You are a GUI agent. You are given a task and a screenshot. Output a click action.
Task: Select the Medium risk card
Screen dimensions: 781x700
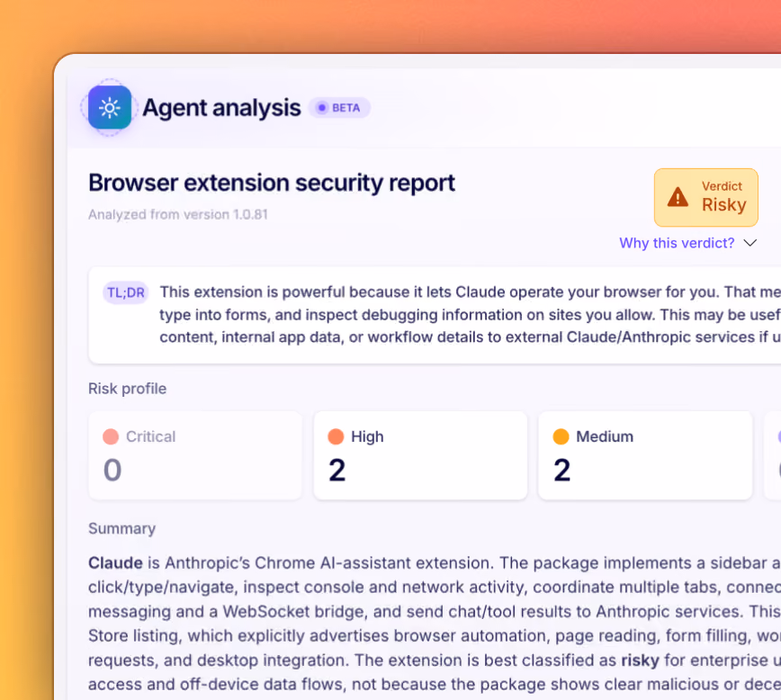[x=645, y=455]
